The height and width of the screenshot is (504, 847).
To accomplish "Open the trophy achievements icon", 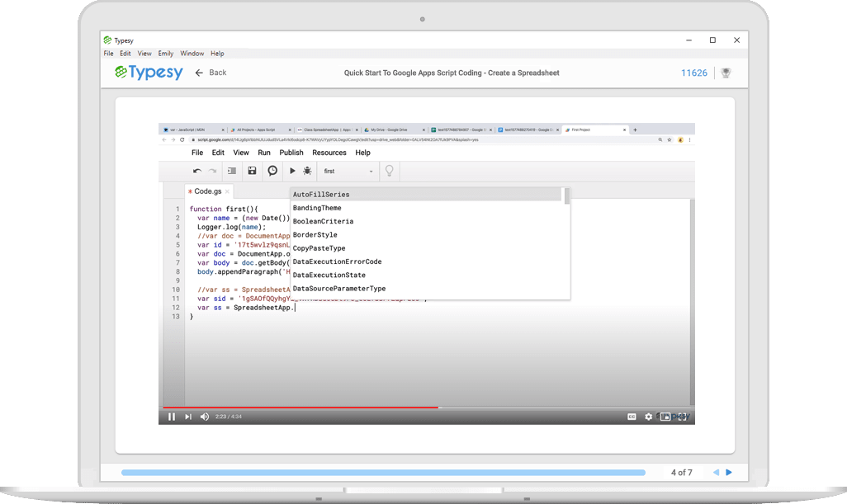I will point(726,73).
